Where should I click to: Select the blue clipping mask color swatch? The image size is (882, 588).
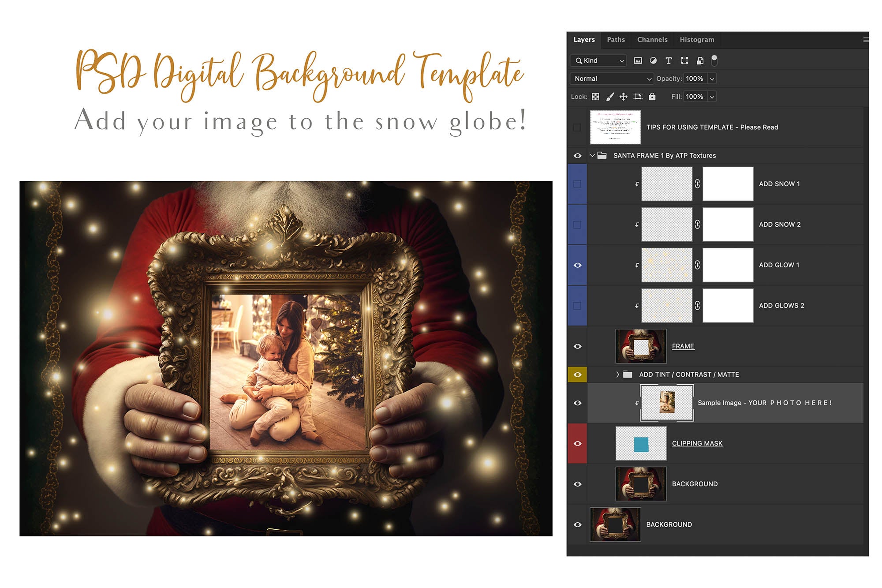pyautogui.click(x=641, y=443)
